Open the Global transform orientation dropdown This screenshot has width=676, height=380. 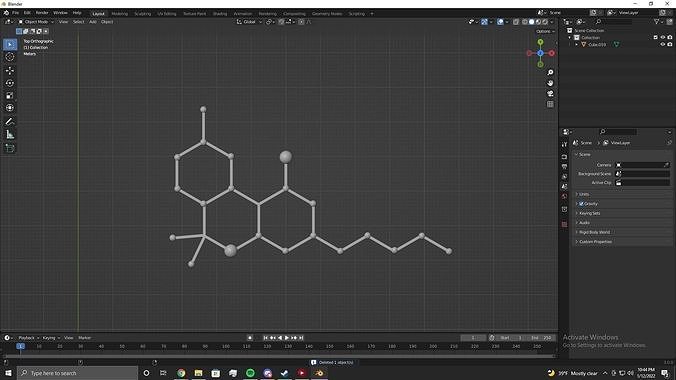pos(249,22)
